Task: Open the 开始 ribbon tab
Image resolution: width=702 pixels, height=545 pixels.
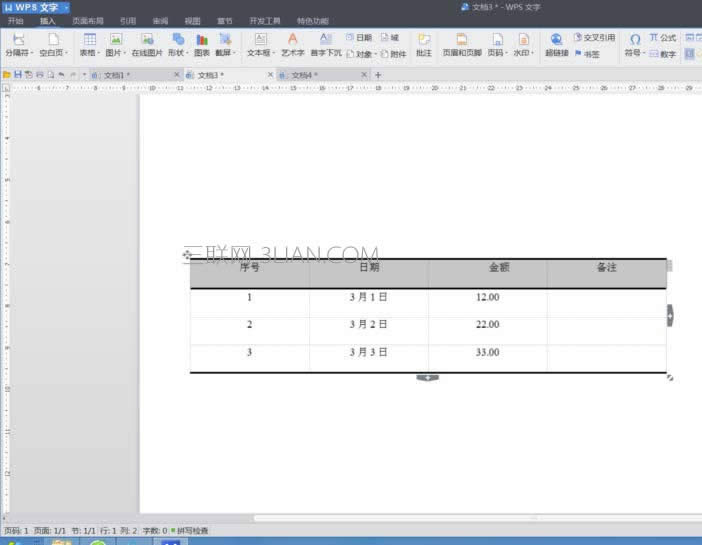Action: (x=16, y=21)
